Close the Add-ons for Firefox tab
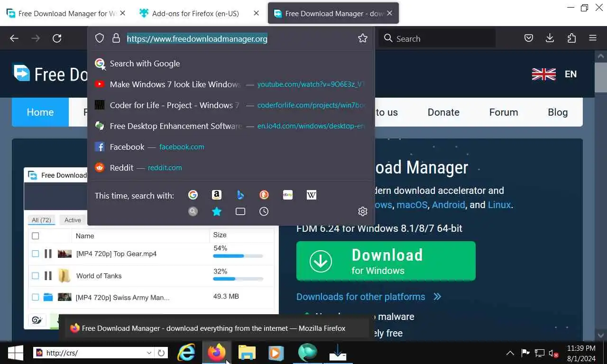Screen dimensions: 607x364 pos(256,13)
